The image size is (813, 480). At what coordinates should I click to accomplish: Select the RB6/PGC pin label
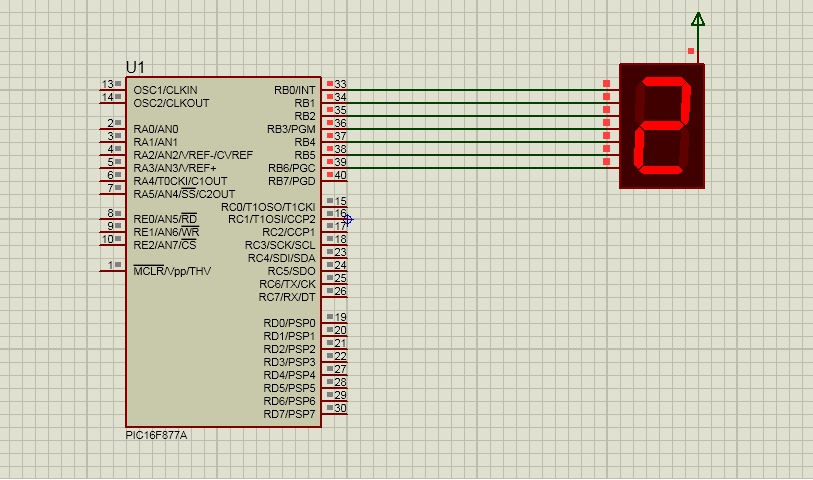click(x=291, y=168)
